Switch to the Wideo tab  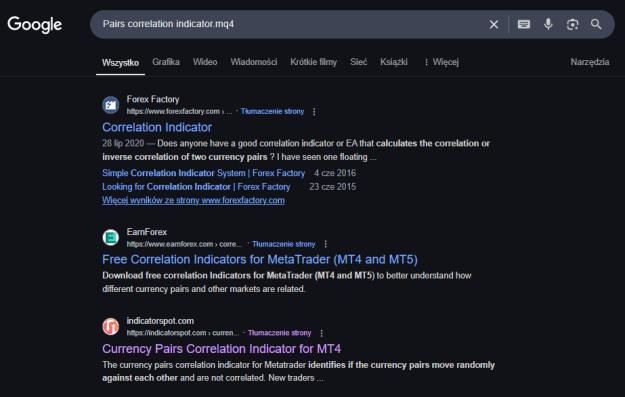pyautogui.click(x=205, y=62)
